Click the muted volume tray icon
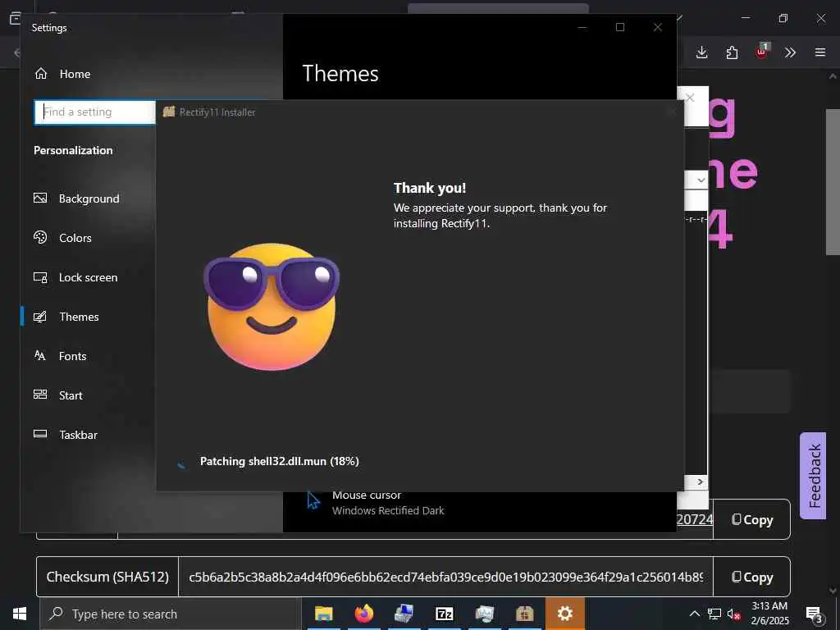 733,614
